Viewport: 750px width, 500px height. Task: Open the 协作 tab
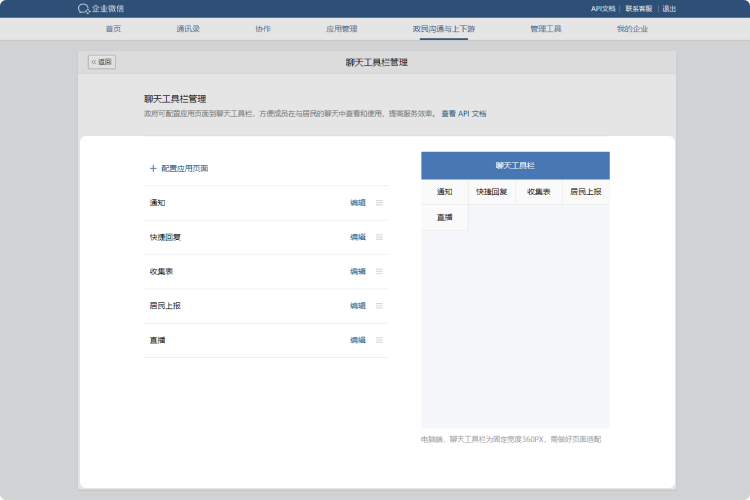[x=263, y=29]
